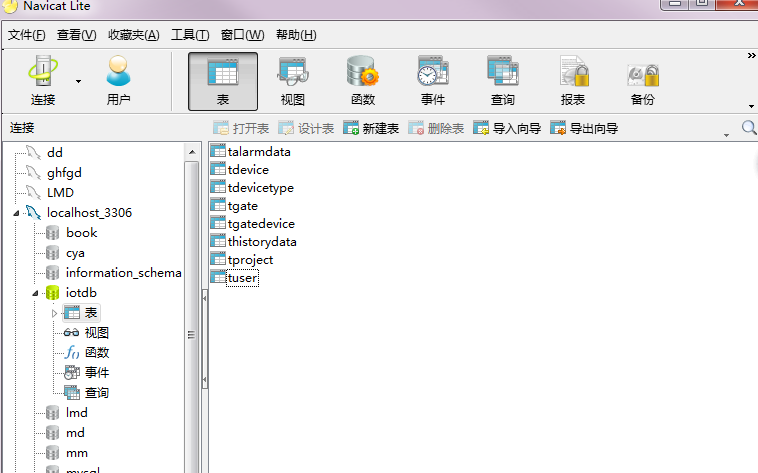Select the information_schema database
Image resolution: width=758 pixels, height=473 pixels.
click(x=123, y=273)
